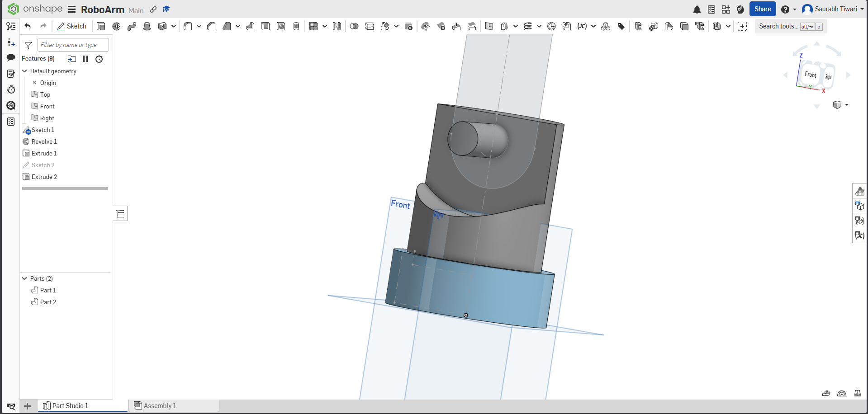Collapse the Default geometry group
The image size is (868, 414).
tap(25, 71)
